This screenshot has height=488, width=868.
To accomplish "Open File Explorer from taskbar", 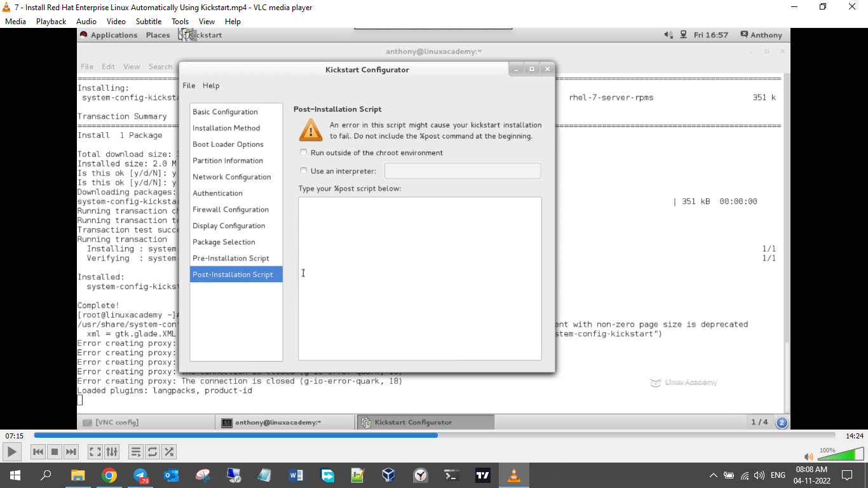I will tap(78, 475).
